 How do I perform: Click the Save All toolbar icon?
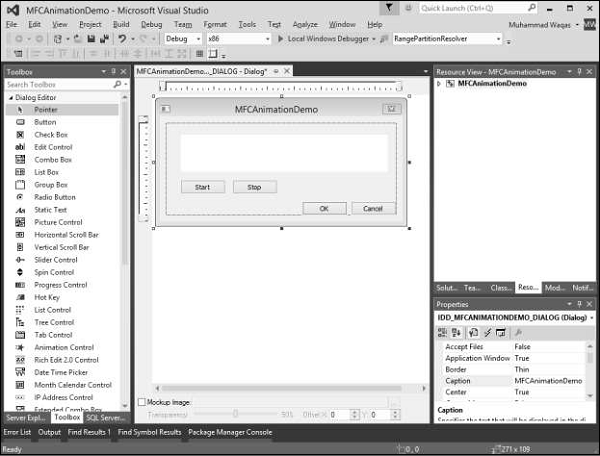[104, 39]
